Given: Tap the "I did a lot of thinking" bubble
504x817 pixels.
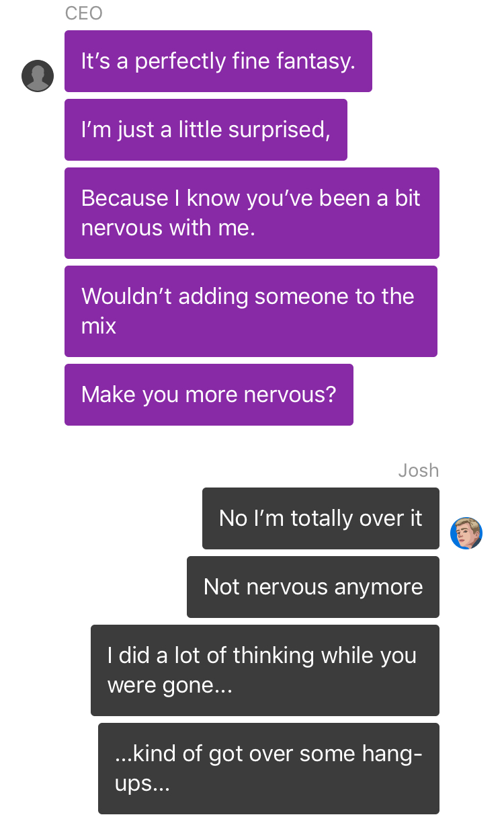Looking at the screenshot, I should (x=265, y=670).
